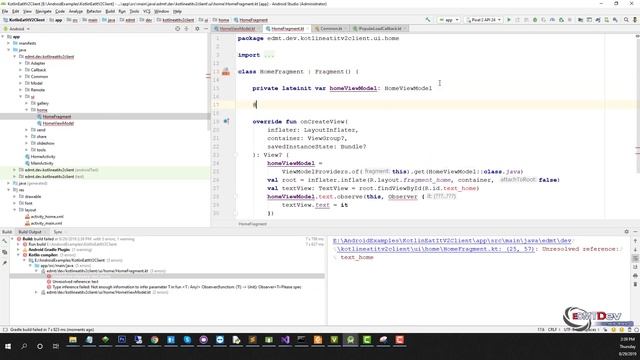The height and width of the screenshot is (360, 640).
Task: Select the Build Output tab
Action: pos(30,232)
